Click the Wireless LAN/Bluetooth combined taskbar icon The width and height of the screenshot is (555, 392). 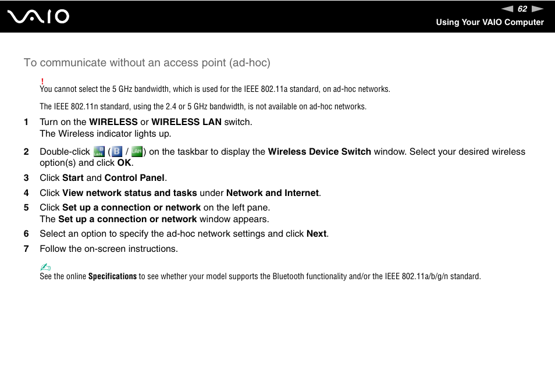(x=99, y=151)
